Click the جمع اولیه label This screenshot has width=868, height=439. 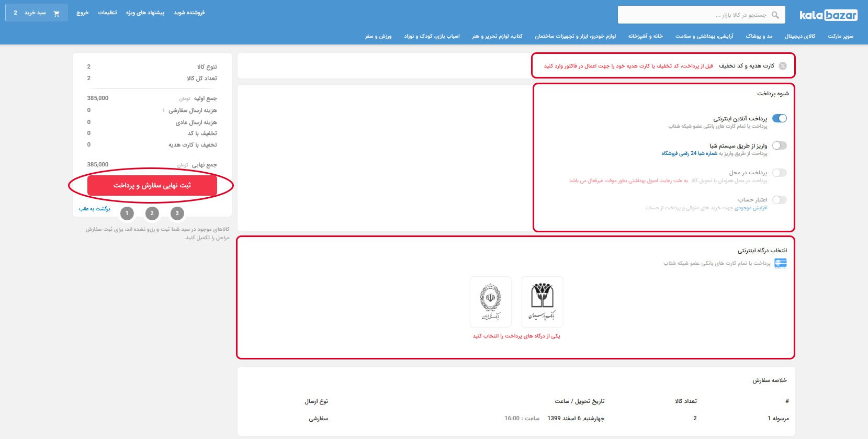coord(206,98)
